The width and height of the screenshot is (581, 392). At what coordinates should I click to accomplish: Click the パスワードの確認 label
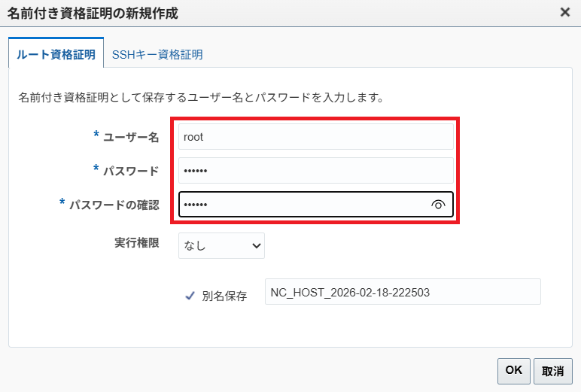pos(114,204)
